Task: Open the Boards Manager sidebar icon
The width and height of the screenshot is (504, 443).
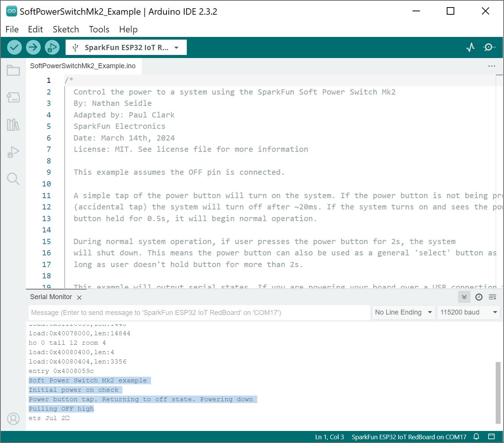Action: pos(13,98)
